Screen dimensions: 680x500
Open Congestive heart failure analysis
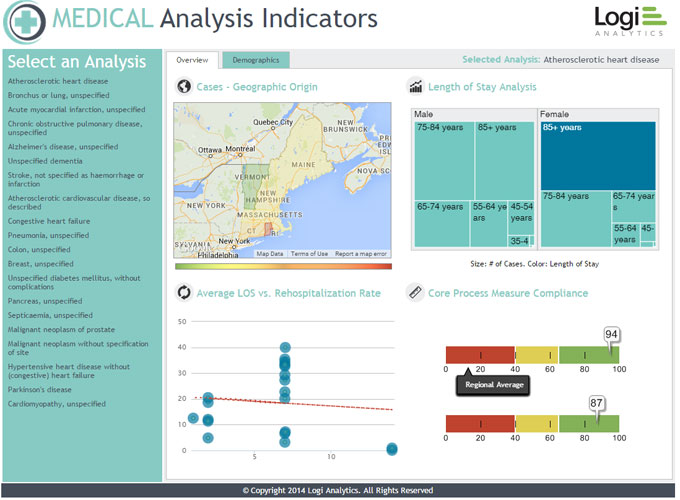[x=49, y=221]
